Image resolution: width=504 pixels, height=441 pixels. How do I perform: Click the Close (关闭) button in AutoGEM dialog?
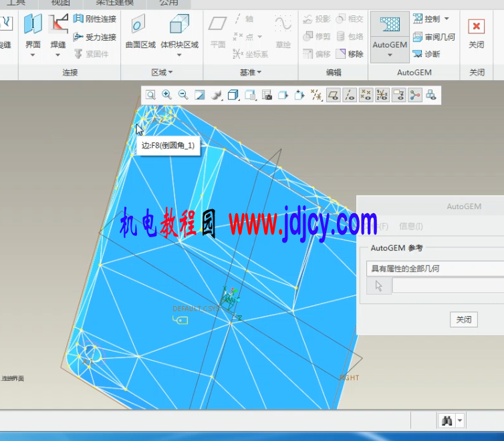coord(464,319)
